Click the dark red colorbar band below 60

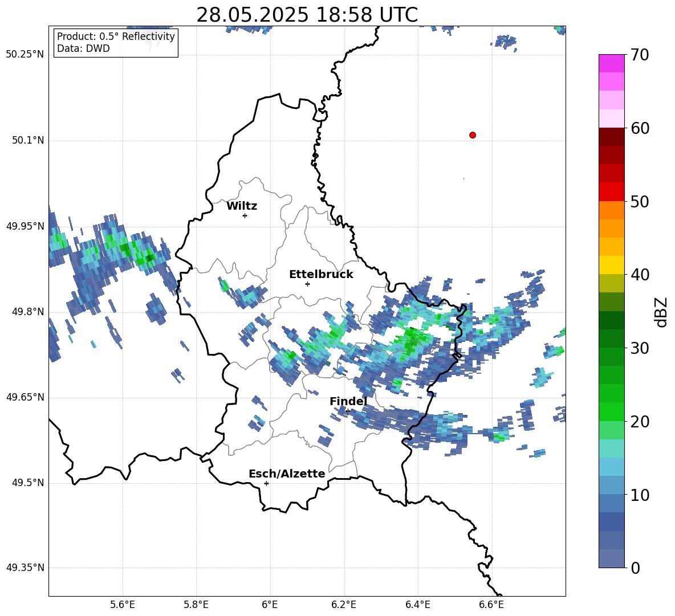click(x=611, y=137)
